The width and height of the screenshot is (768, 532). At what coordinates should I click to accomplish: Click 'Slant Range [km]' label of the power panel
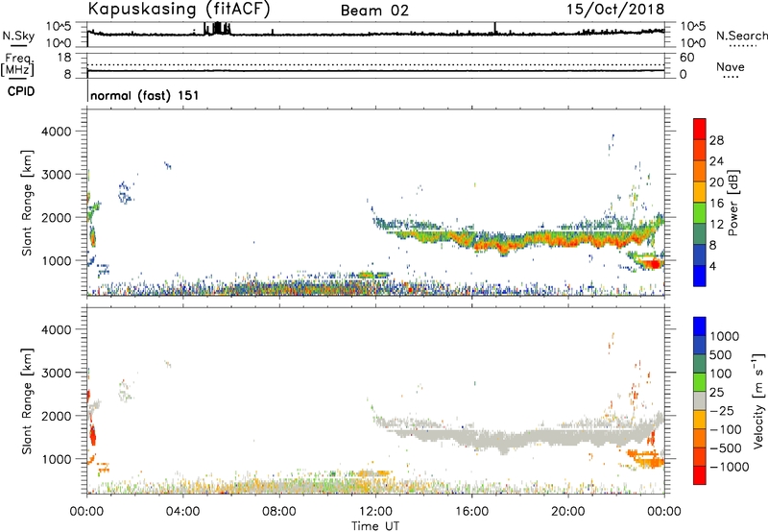(27, 203)
